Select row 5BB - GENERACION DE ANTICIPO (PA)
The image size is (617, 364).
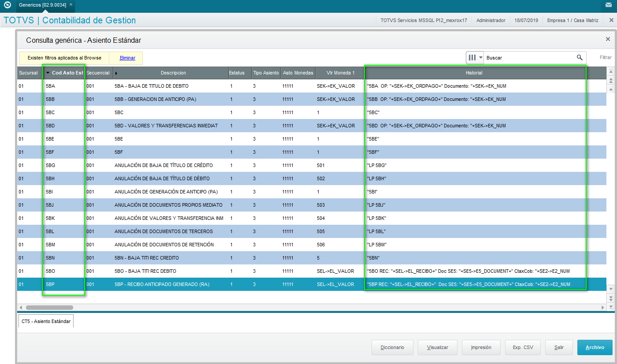(312, 99)
